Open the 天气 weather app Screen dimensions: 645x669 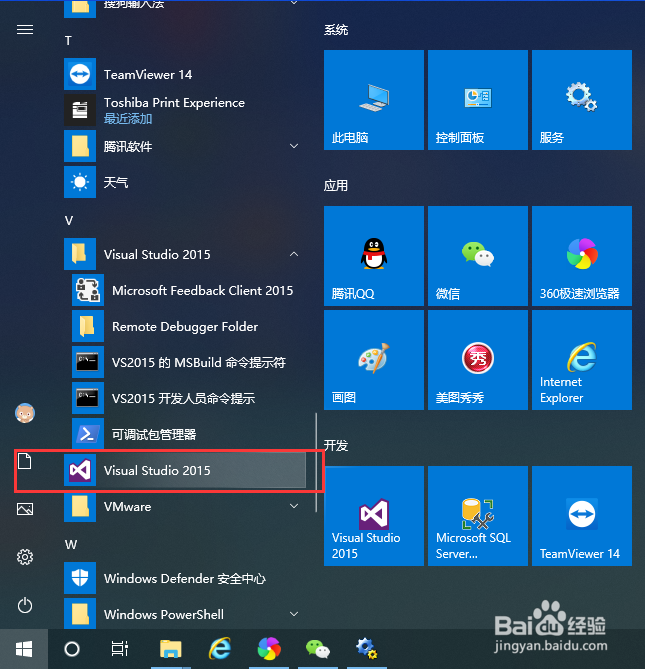pyautogui.click(x=185, y=182)
